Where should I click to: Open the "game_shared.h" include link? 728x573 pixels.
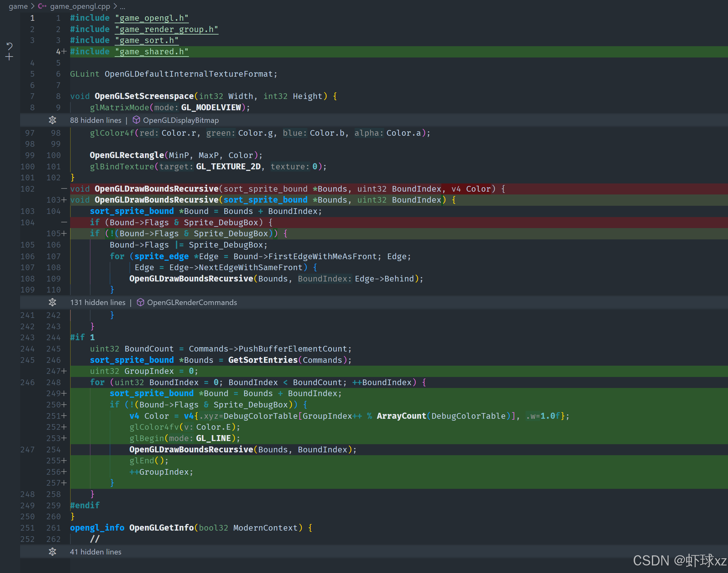click(152, 52)
